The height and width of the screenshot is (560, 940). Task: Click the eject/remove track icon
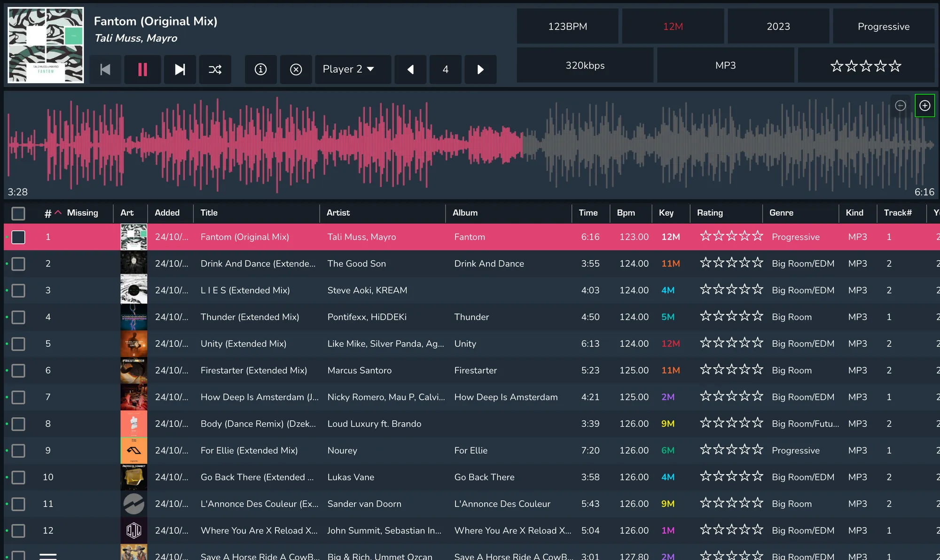click(x=296, y=70)
